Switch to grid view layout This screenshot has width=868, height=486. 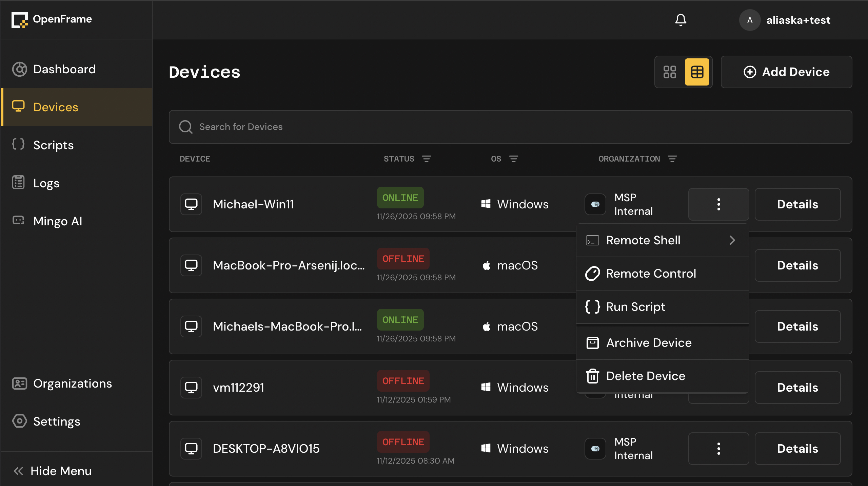tap(670, 72)
